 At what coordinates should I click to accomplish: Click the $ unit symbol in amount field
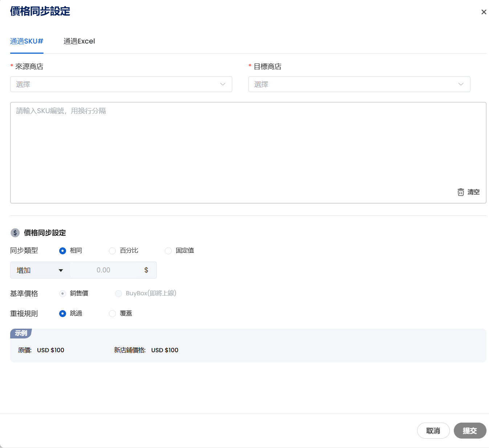146,270
